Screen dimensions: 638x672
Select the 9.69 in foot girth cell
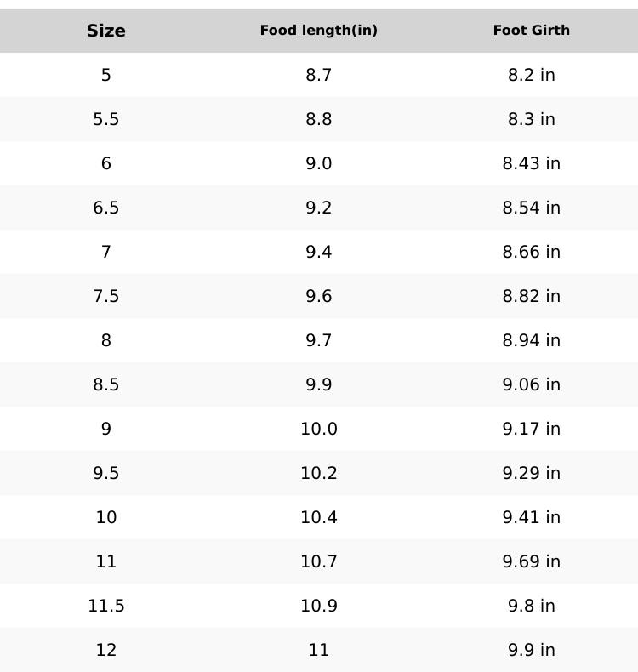[532, 561]
